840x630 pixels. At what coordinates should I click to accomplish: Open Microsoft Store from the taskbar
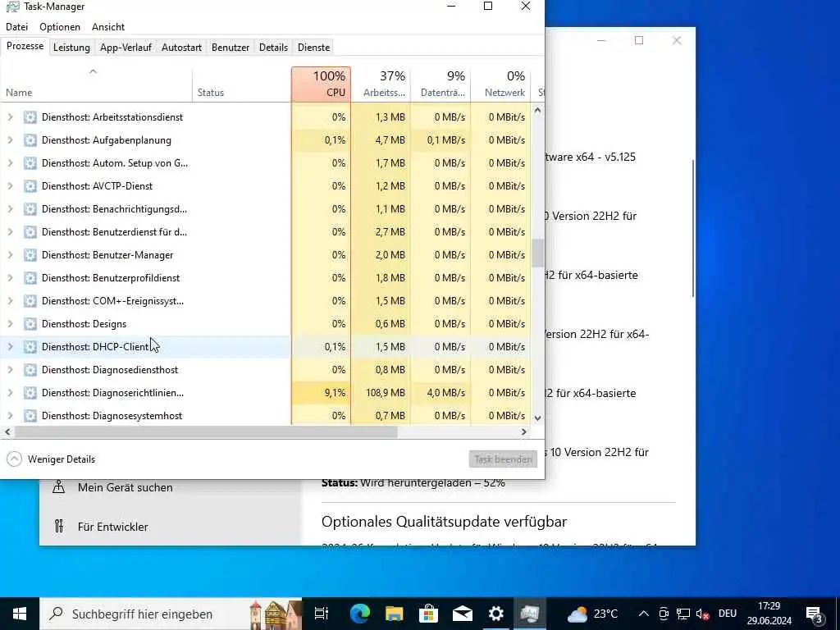pyautogui.click(x=428, y=614)
